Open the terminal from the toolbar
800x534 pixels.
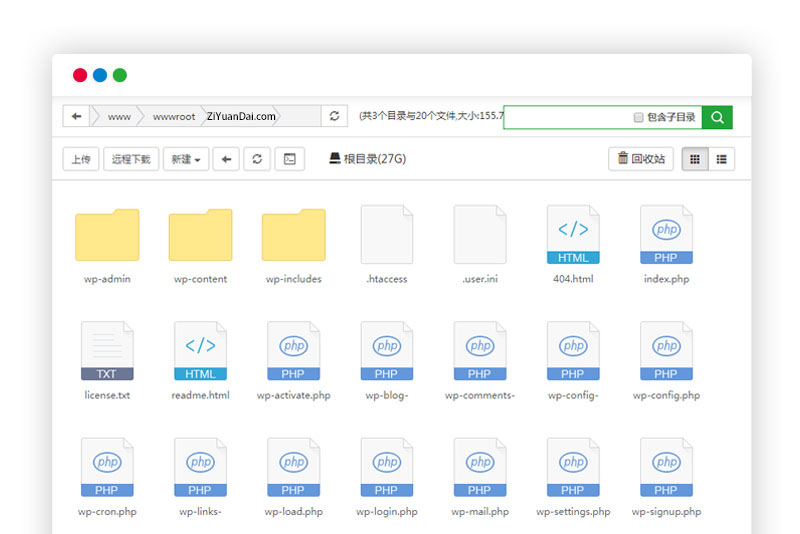[290, 159]
